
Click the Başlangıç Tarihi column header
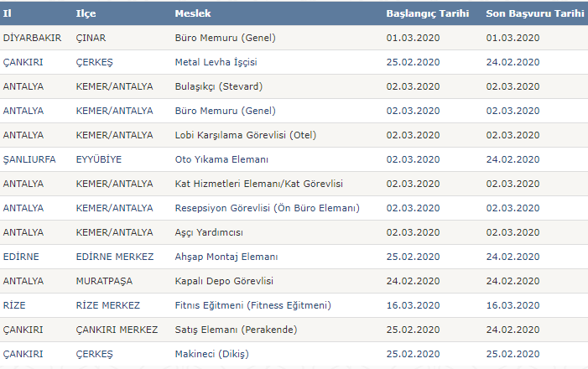[x=427, y=13]
